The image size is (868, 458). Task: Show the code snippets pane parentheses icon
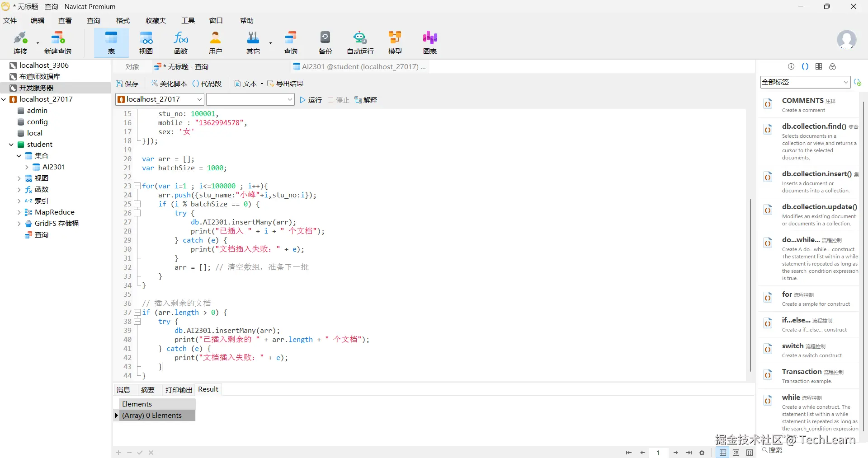(x=805, y=66)
